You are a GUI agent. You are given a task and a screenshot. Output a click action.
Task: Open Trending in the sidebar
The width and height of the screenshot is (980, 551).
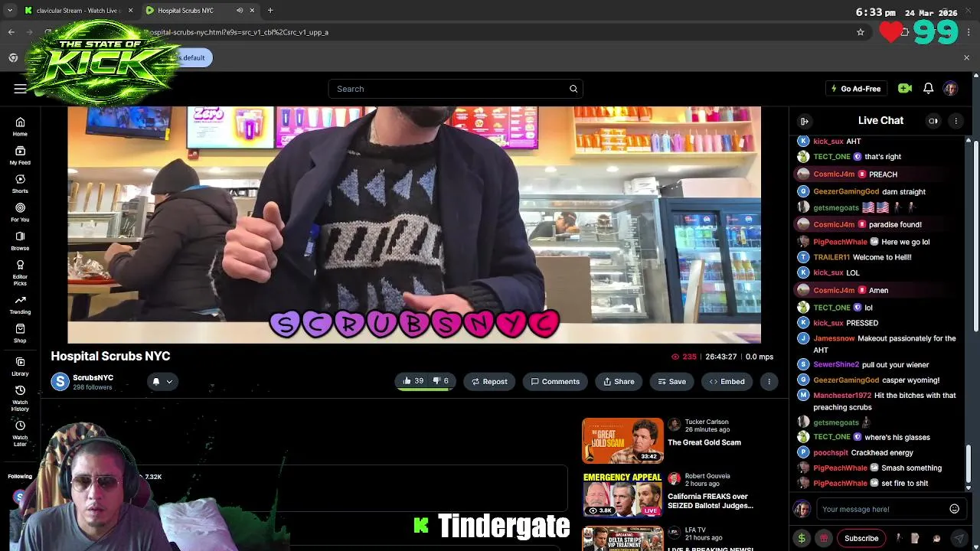(20, 305)
